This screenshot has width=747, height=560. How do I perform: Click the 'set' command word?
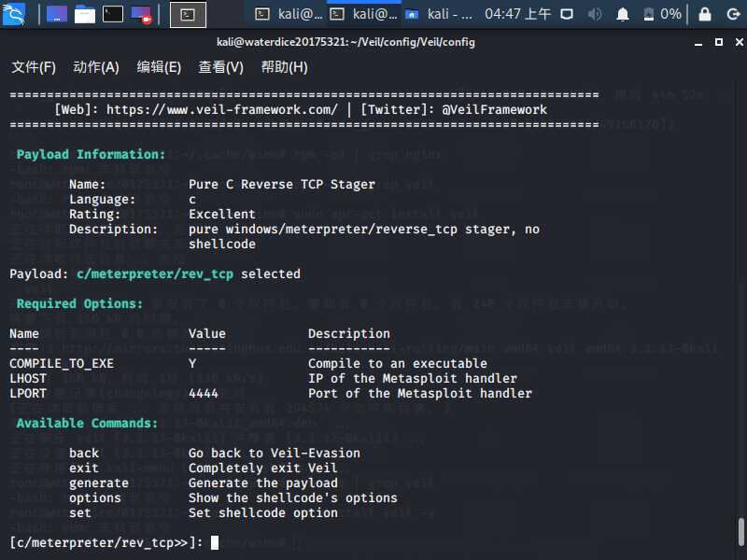coord(80,513)
